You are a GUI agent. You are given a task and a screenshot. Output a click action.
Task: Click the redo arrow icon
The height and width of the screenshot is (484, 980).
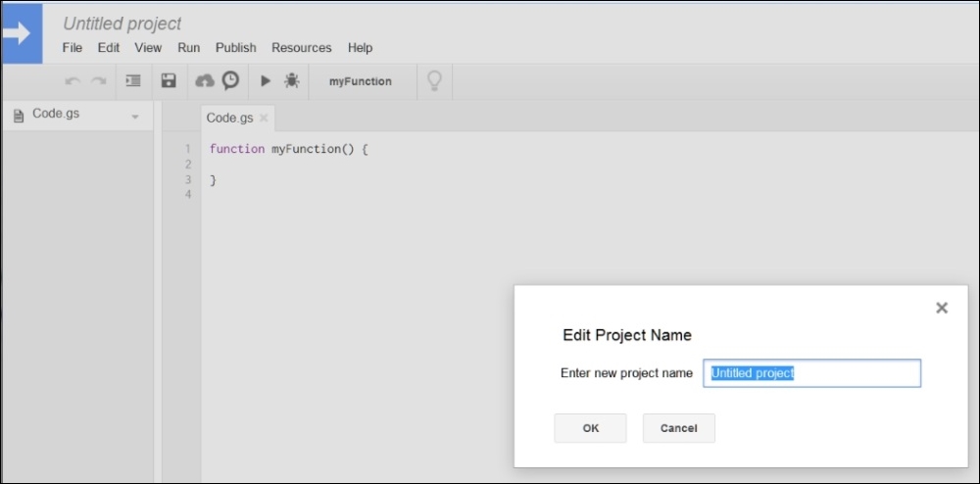coord(98,81)
